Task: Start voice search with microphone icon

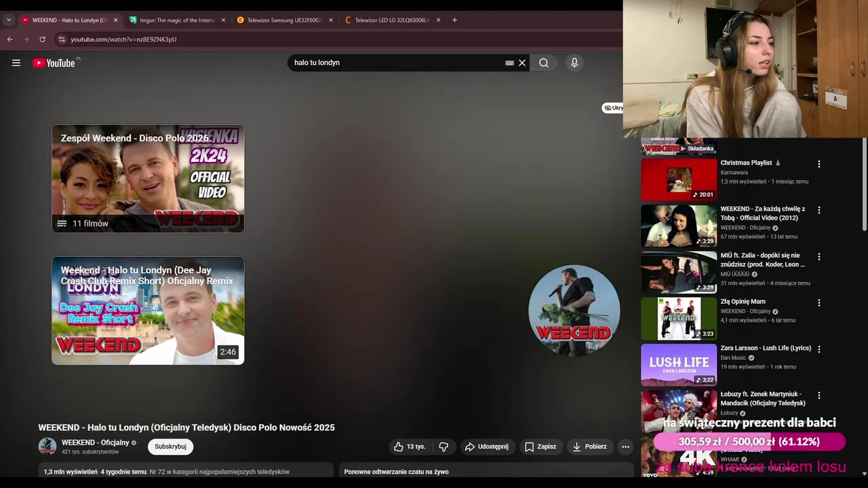Action: (x=574, y=63)
